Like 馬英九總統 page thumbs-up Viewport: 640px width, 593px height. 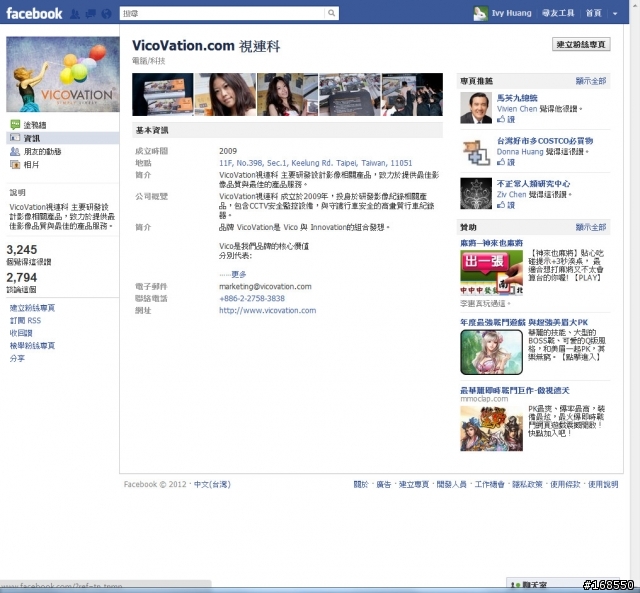click(506, 119)
